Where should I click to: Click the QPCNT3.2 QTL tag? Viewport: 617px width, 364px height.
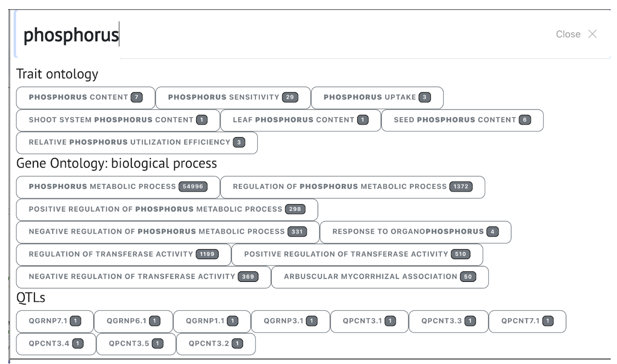(215, 344)
